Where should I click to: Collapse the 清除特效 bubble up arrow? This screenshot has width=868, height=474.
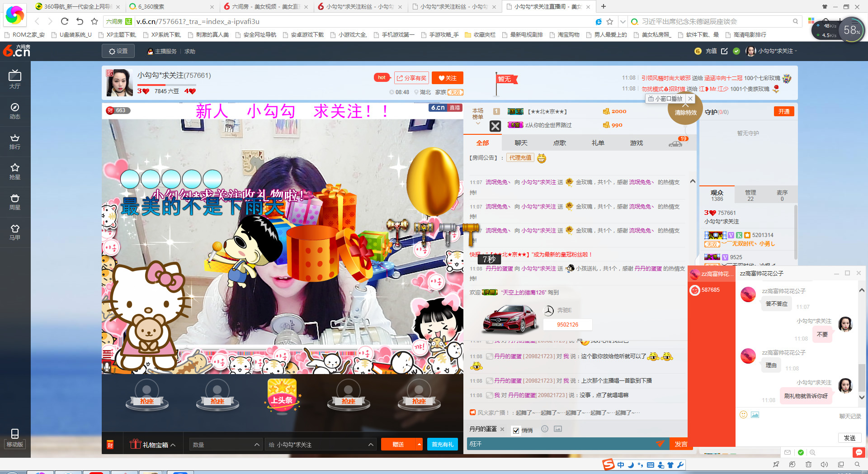click(x=685, y=105)
